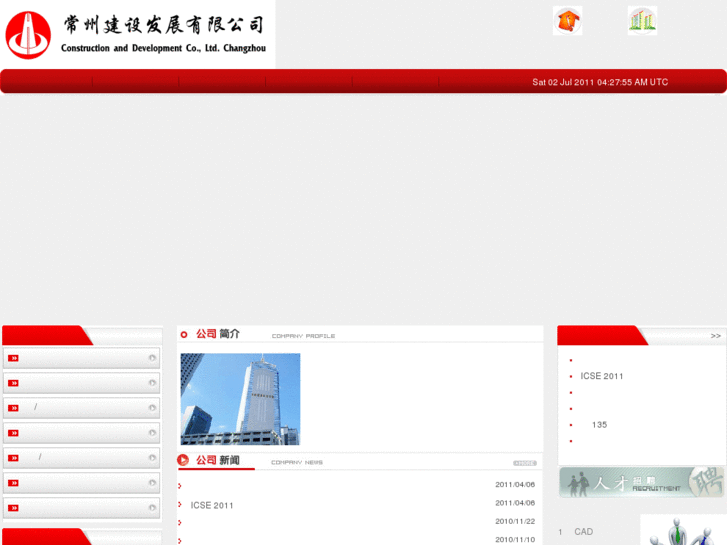The height and width of the screenshot is (545, 727).
Task: Click the COMPANY NEWS subtitle text
Action: (297, 462)
